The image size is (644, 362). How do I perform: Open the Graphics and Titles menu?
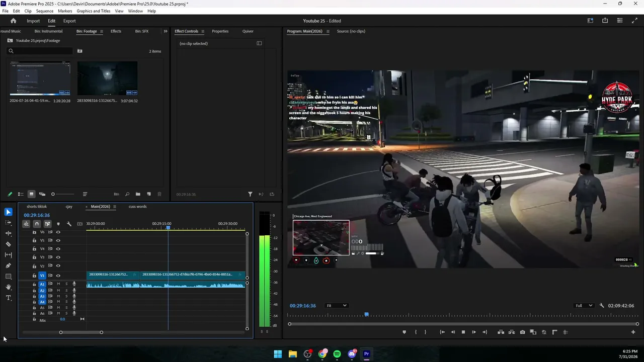click(x=94, y=11)
